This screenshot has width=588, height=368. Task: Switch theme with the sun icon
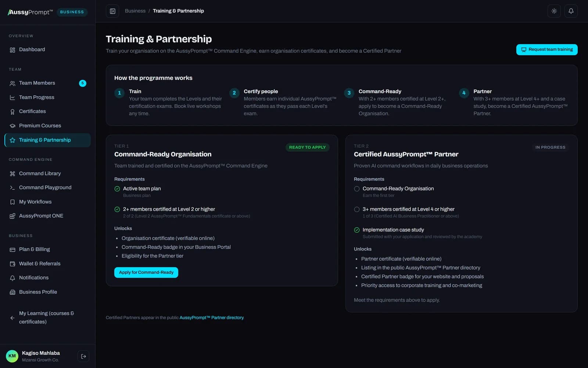[554, 11]
